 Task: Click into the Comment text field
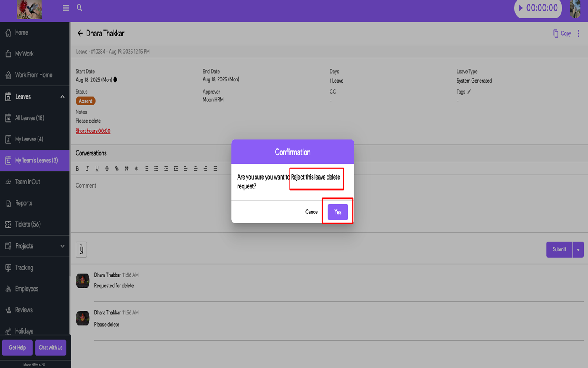click(x=151, y=200)
